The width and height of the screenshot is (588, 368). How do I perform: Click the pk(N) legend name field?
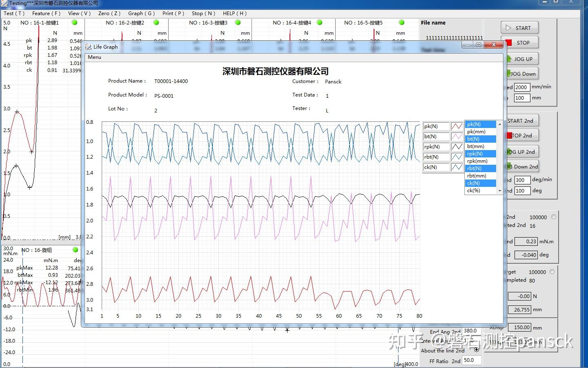(436, 126)
